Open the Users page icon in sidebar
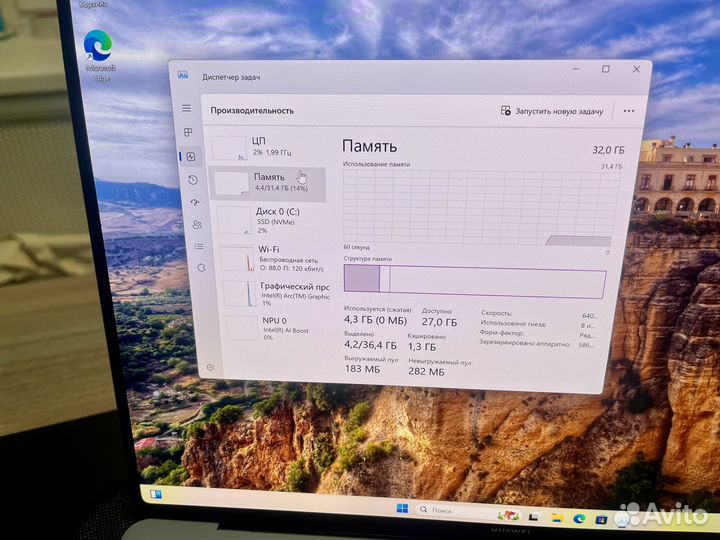Image resolution: width=720 pixels, height=540 pixels. (x=197, y=225)
